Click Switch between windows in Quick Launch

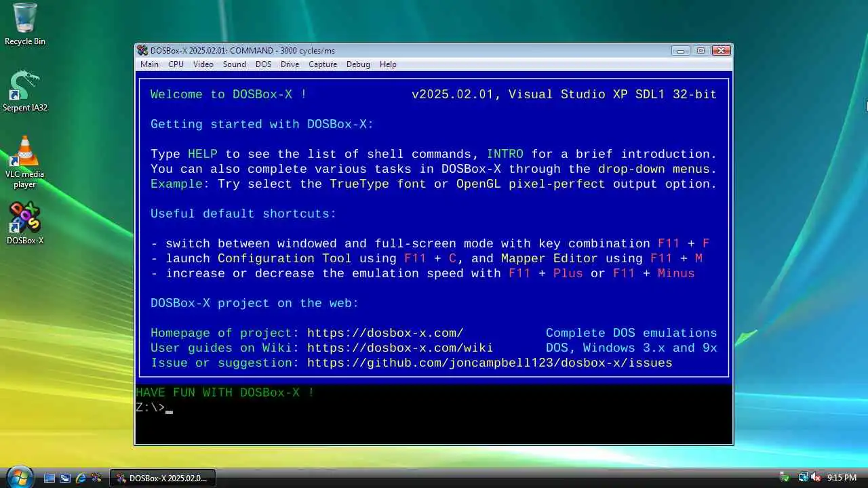coord(65,478)
